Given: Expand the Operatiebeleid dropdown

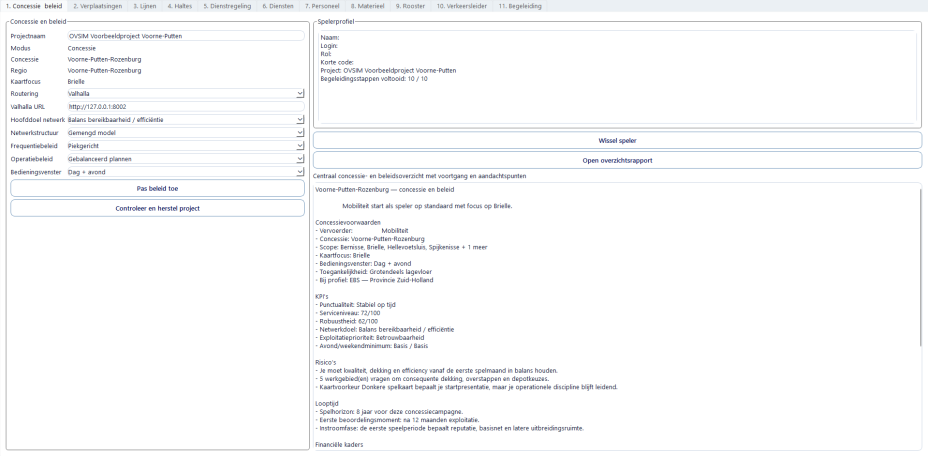Looking at the screenshot, I should pyautogui.click(x=185, y=158).
